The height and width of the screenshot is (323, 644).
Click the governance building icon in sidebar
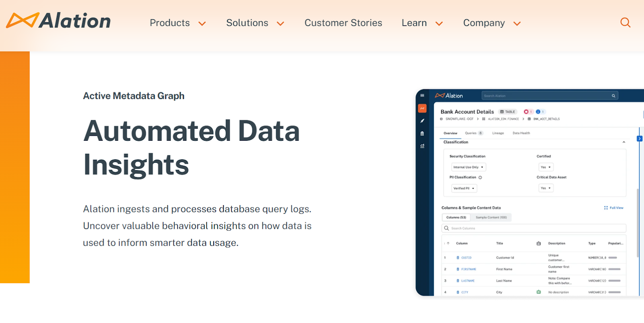tap(422, 134)
